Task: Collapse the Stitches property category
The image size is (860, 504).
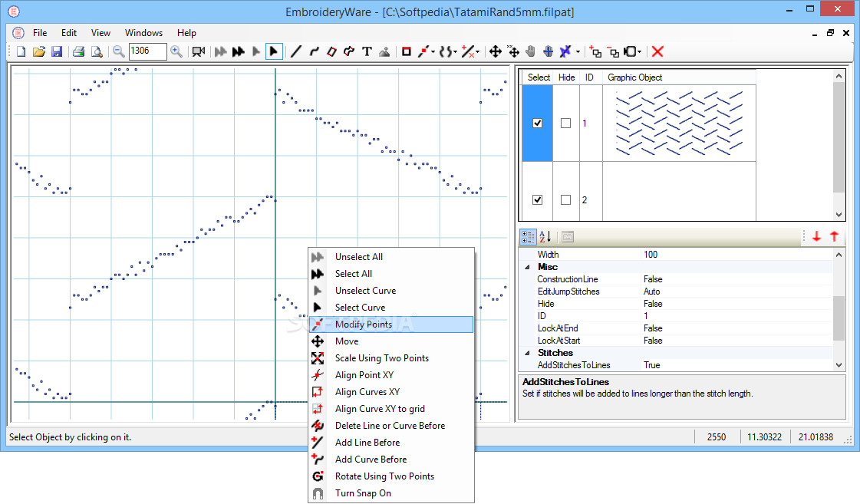Action: tap(528, 353)
